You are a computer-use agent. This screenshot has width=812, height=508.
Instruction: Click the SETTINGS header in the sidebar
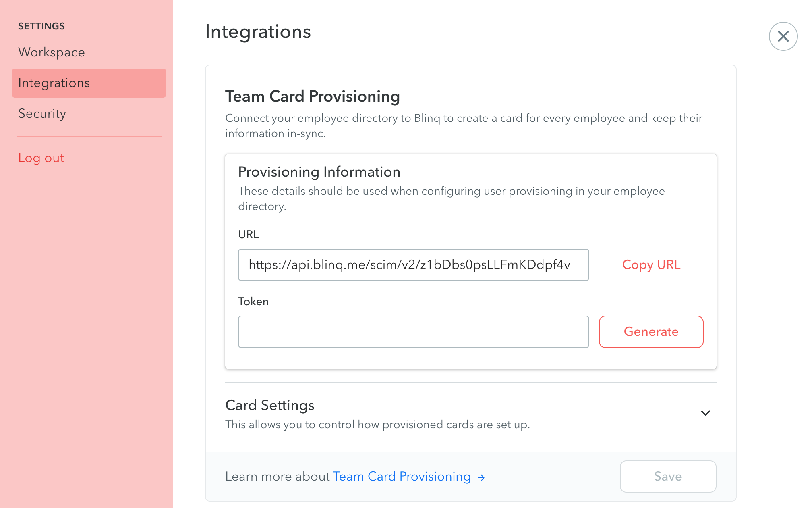41,26
